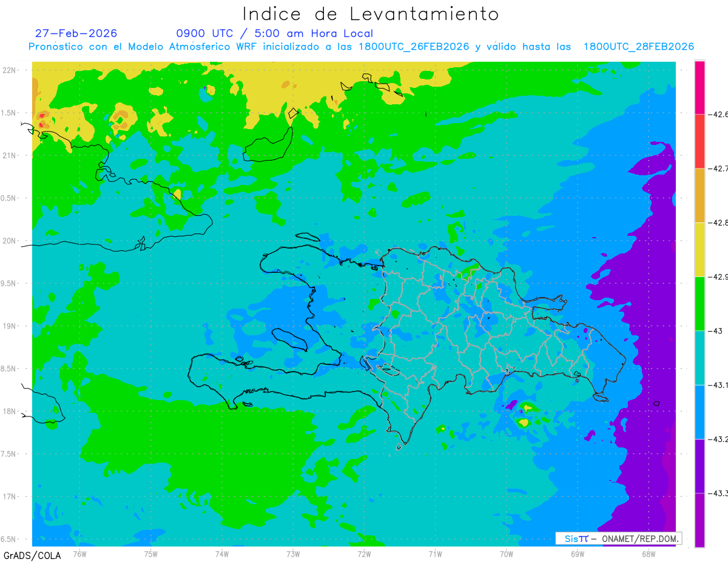Click the '7.5N' latitude label
This screenshot has width=728, height=562.
9,454
